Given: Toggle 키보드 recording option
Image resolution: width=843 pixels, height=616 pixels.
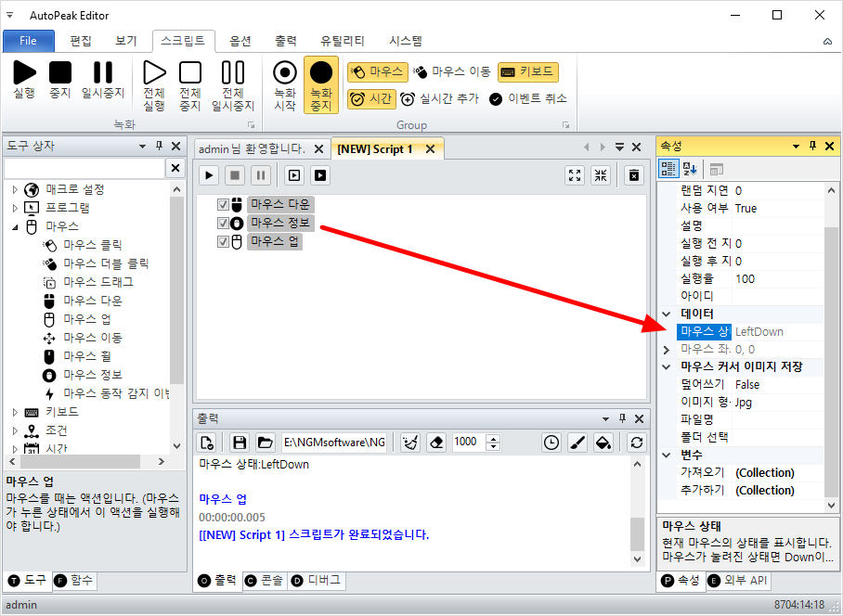Looking at the screenshot, I should [x=528, y=71].
